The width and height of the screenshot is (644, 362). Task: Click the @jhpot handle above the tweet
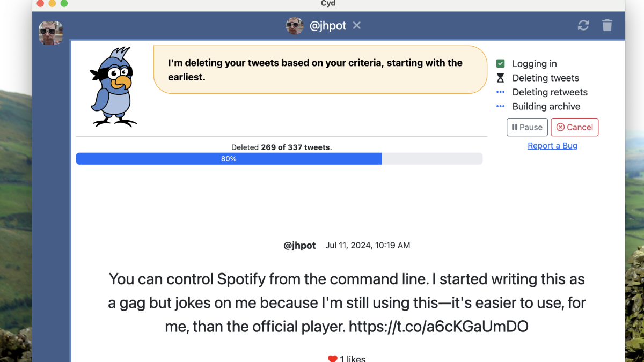point(299,245)
